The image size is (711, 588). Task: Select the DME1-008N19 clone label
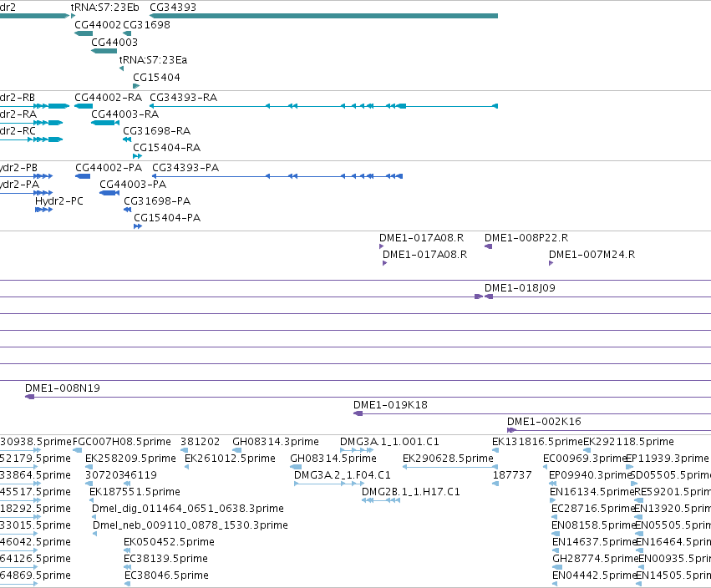point(63,388)
